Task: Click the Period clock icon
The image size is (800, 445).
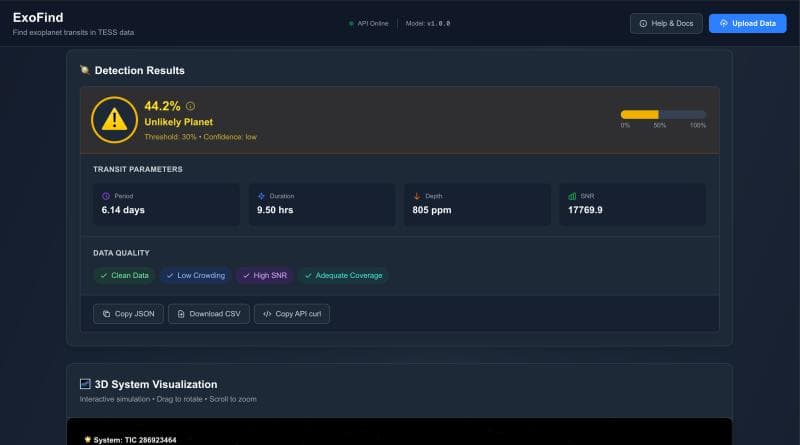Action: click(x=106, y=196)
